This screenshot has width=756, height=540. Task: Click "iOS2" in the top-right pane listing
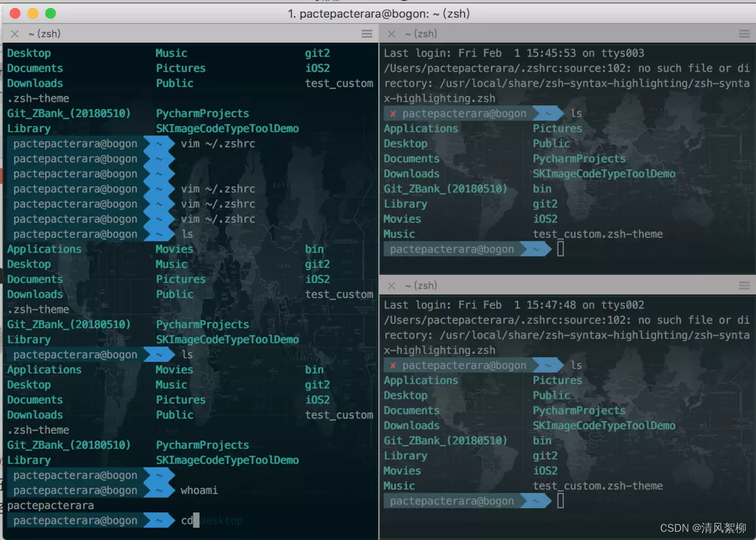tap(545, 219)
